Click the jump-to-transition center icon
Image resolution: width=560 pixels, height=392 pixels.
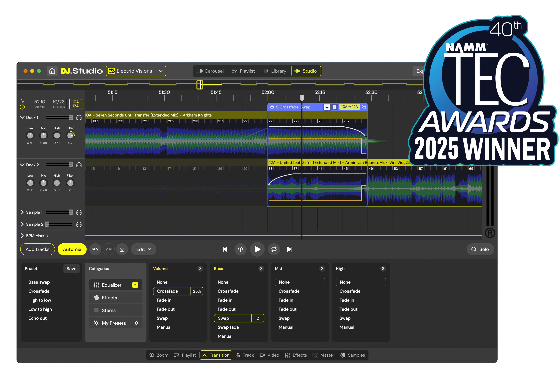pos(241,250)
